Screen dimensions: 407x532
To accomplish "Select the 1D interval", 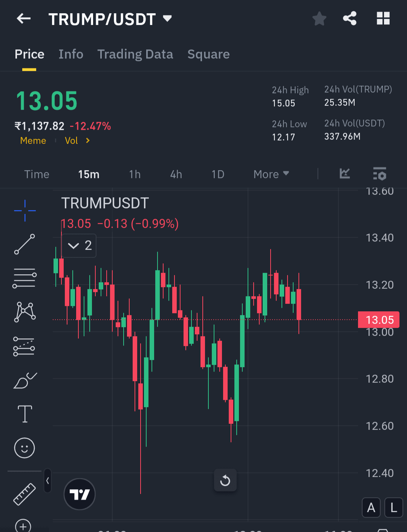I will (218, 174).
